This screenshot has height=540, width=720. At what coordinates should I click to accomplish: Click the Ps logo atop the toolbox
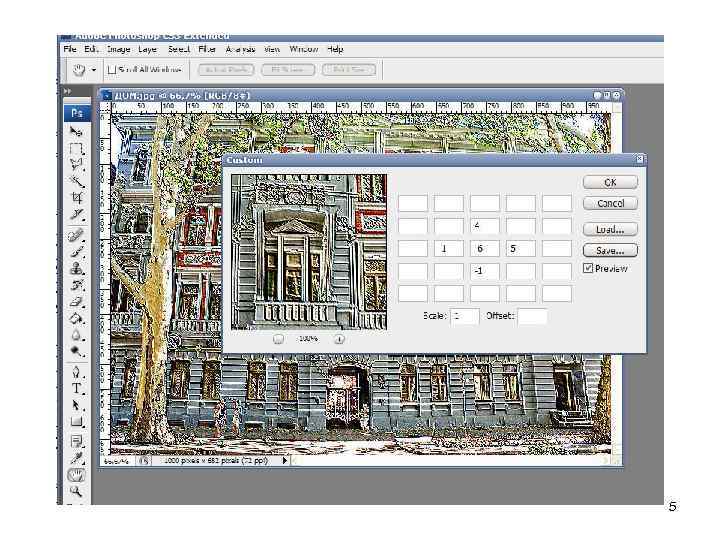click(77, 113)
